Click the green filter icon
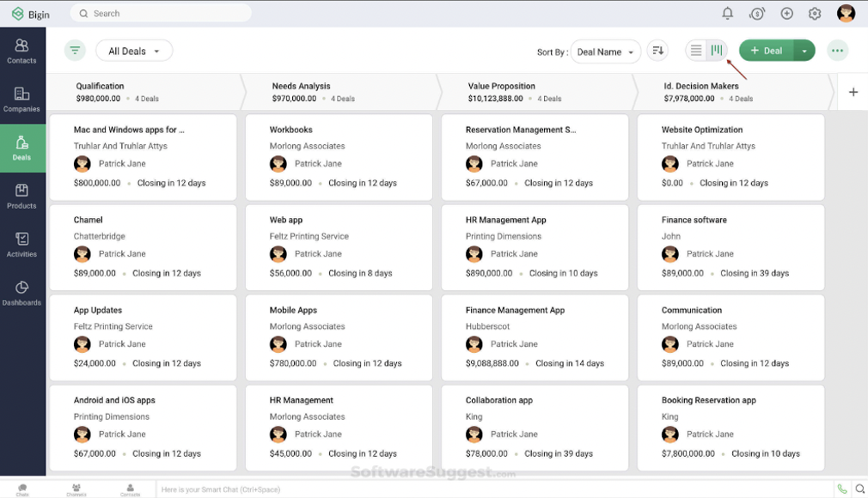This screenshot has height=498, width=868. [x=75, y=51]
